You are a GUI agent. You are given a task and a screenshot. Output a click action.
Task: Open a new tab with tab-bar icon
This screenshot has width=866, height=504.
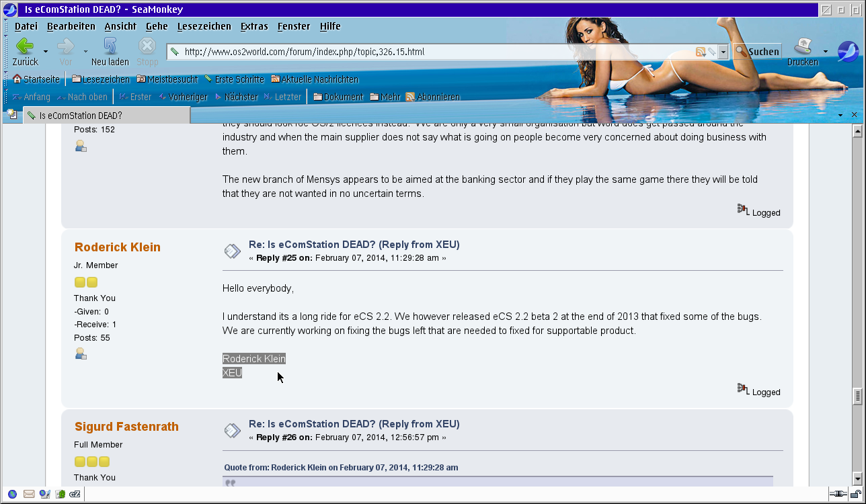pyautogui.click(x=12, y=115)
